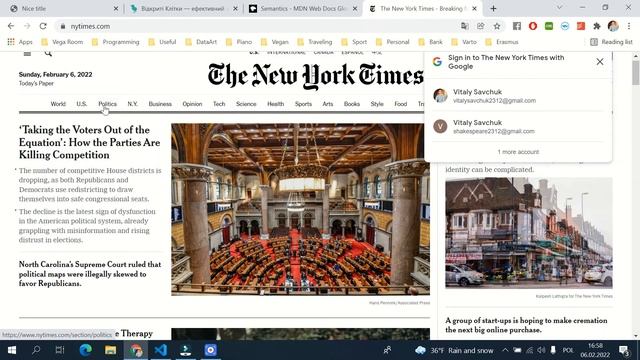Go back using the browser back arrow
The height and width of the screenshot is (360, 640).
click(11, 26)
